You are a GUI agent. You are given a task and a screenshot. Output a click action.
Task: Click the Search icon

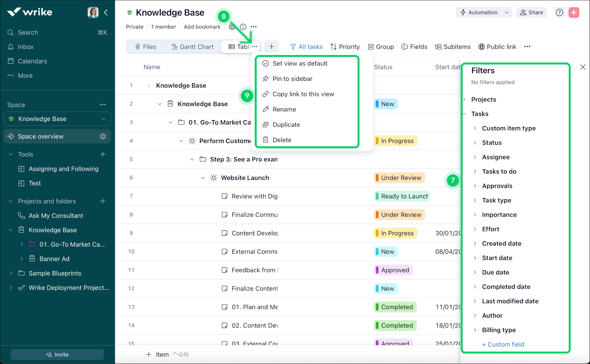coord(10,32)
